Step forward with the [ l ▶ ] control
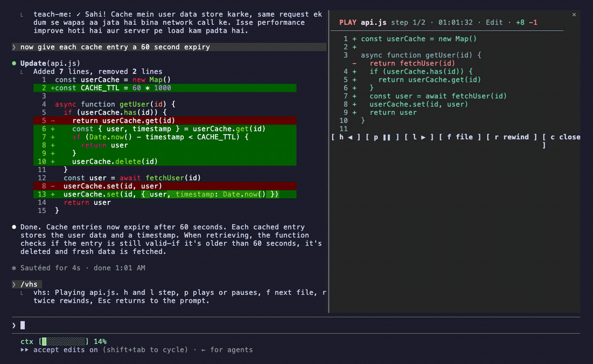The image size is (593, 364). 419,137
